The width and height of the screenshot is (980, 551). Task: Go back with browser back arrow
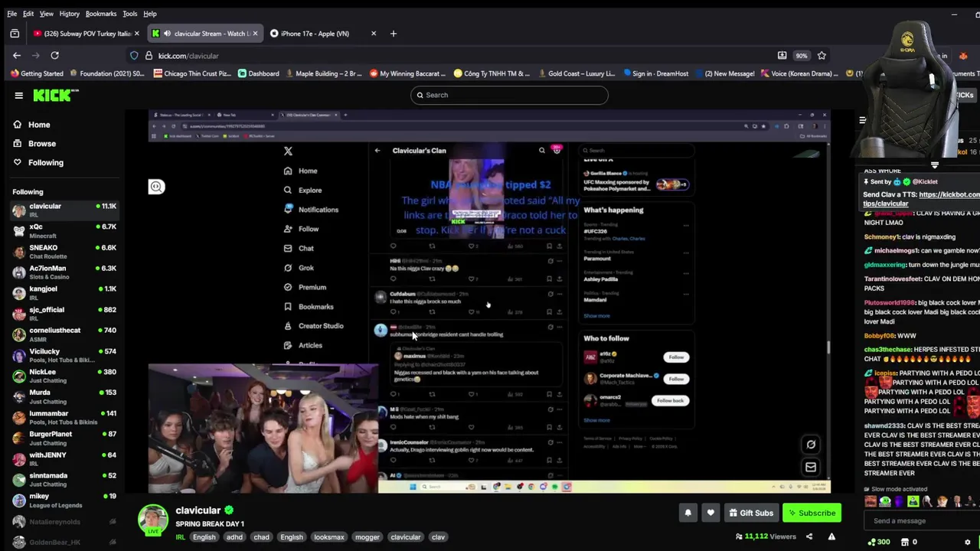click(x=17, y=55)
